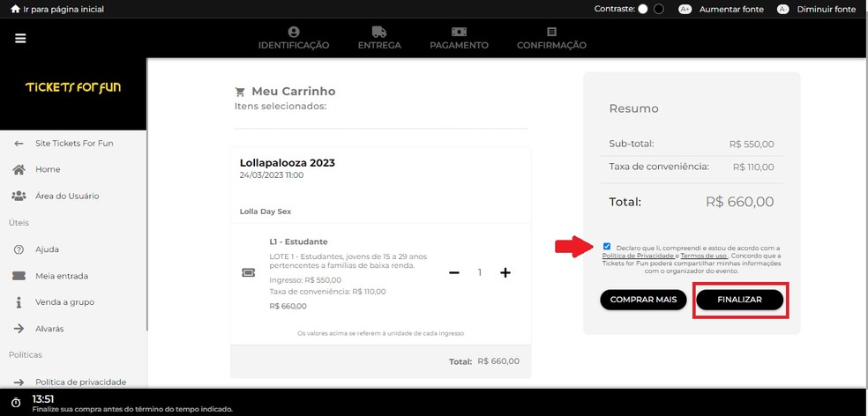Screen dimensions: 868x416
Task: Select the white contrast option
Action: (x=643, y=9)
